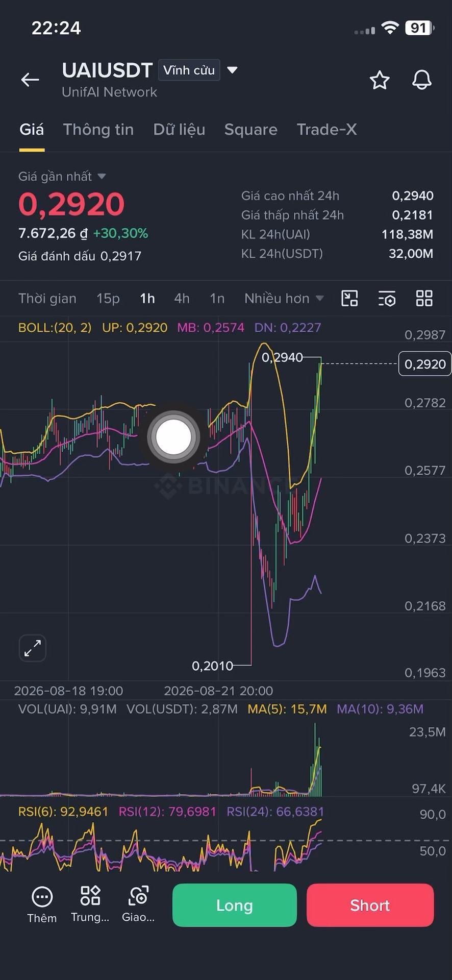452x980 pixels.
Task: Select Thời gian chart mode
Action: [x=47, y=299]
